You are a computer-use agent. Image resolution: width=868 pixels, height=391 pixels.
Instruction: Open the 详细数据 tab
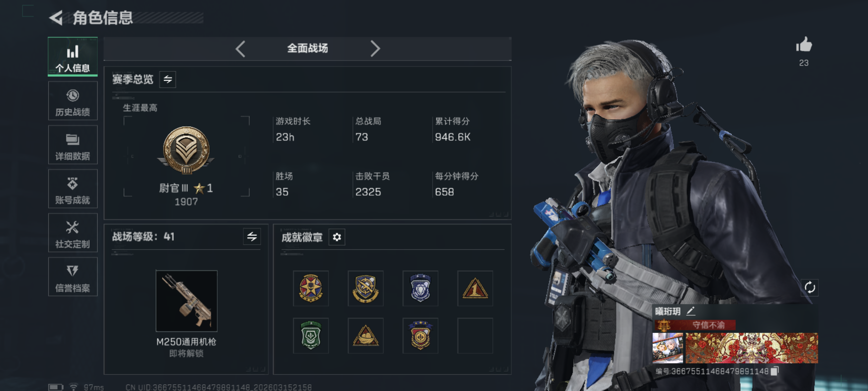[73, 145]
